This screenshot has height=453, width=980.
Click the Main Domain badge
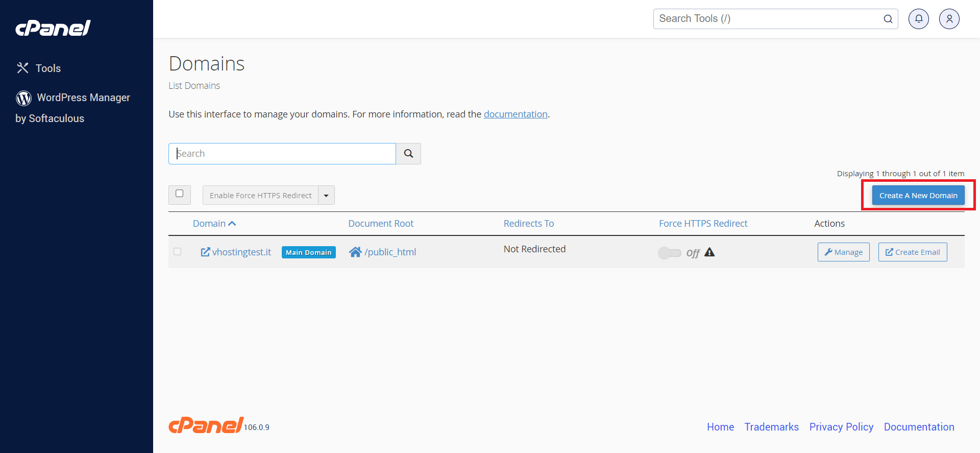coord(309,252)
